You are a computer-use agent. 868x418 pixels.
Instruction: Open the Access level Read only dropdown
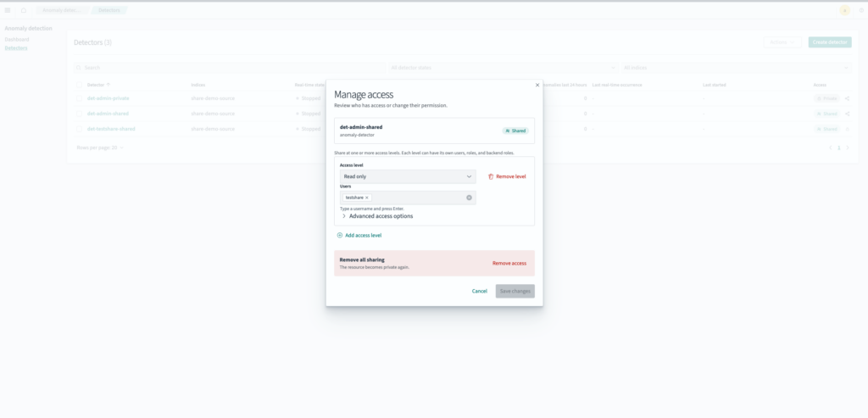(x=408, y=176)
